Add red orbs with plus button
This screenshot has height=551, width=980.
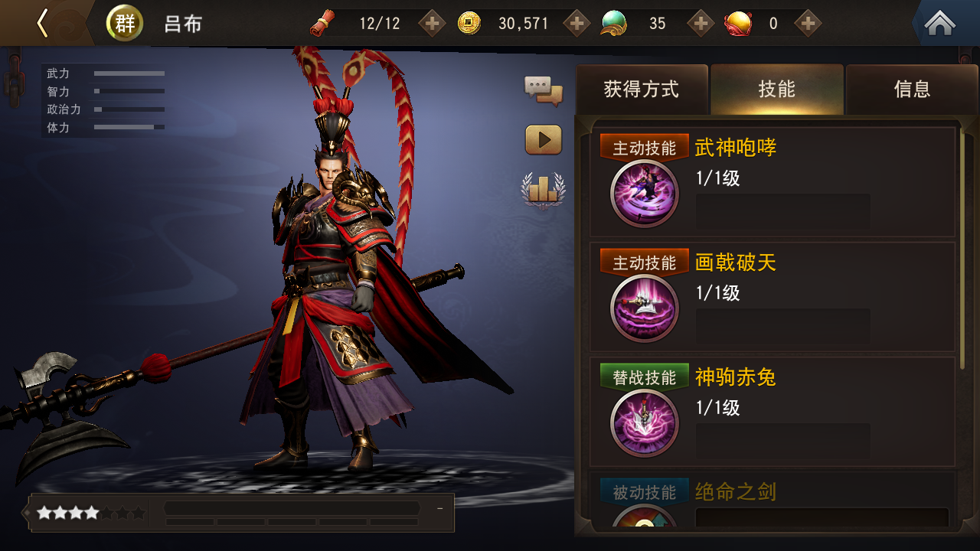point(808,23)
